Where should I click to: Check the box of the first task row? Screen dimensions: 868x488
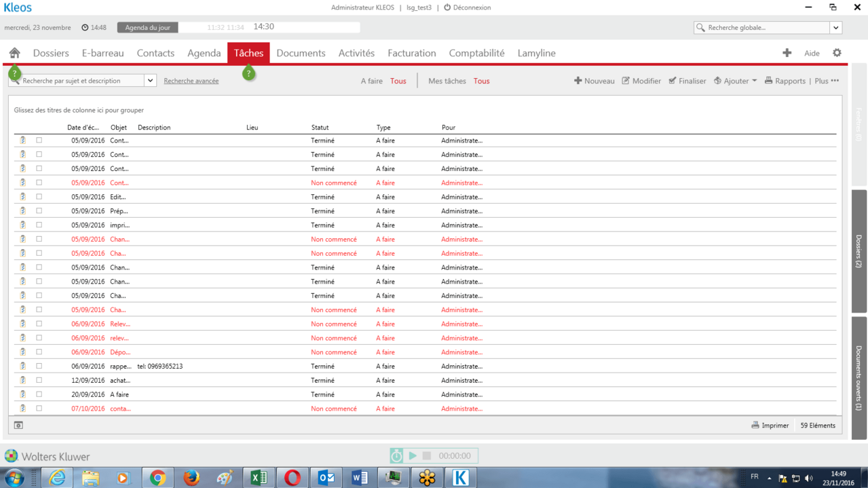39,140
